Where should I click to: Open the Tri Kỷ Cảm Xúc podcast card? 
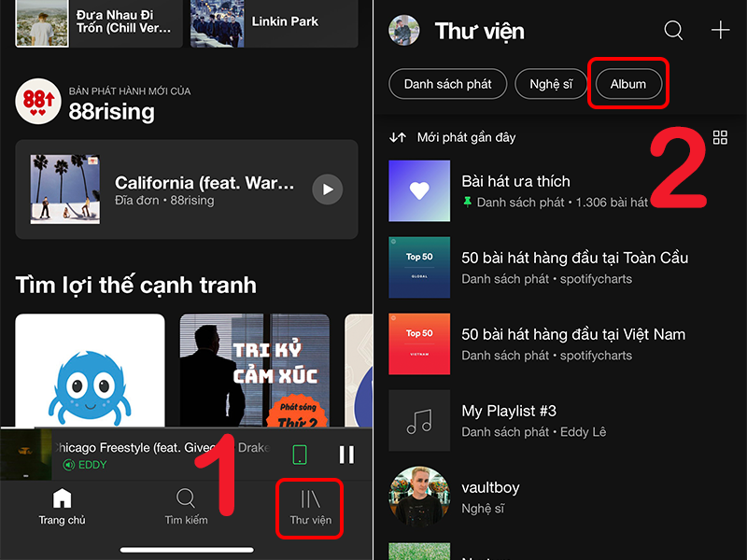254,370
